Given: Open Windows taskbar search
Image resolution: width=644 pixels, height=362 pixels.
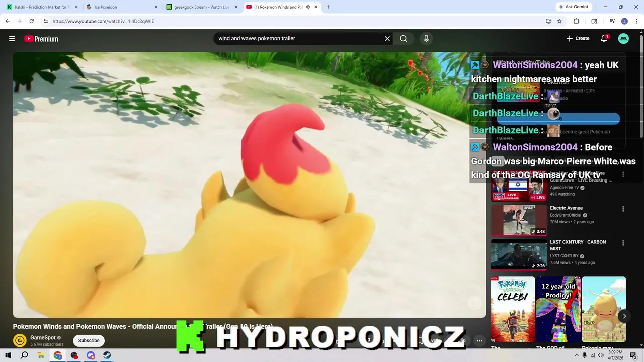Looking at the screenshot, I should pyautogui.click(x=24, y=355).
